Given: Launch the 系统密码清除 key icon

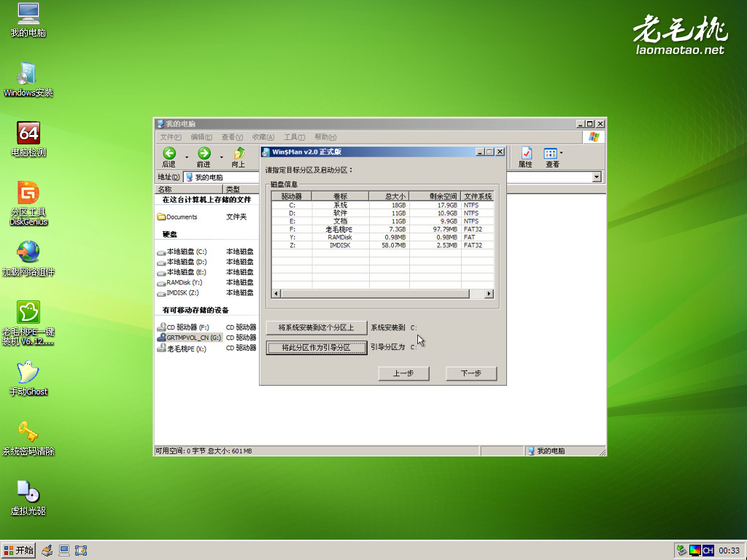Looking at the screenshot, I should point(28,438).
